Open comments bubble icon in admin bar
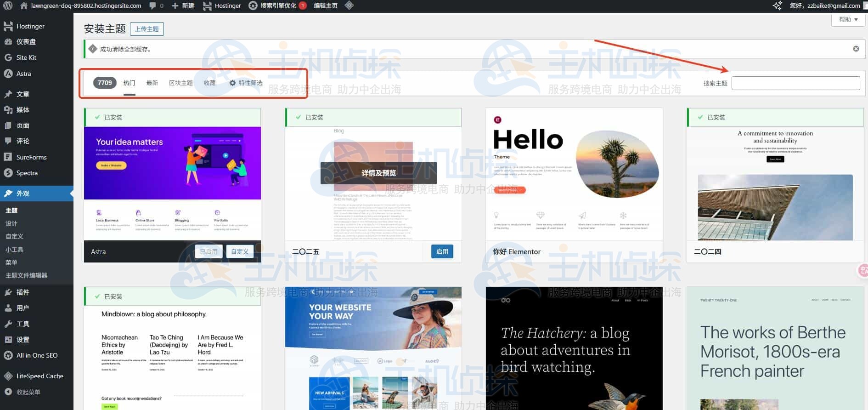Image resolution: width=868 pixels, height=410 pixels. pyautogui.click(x=152, y=6)
